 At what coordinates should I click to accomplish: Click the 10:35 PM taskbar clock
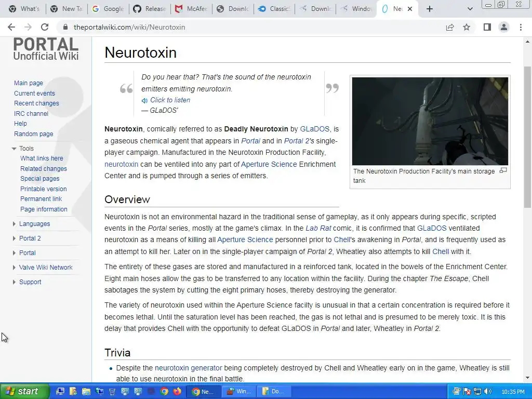tap(513, 392)
